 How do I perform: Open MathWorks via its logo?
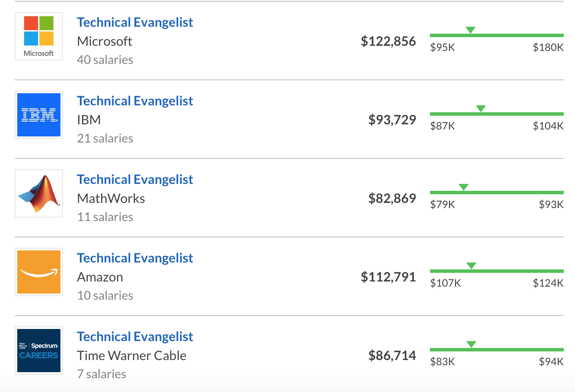38,193
